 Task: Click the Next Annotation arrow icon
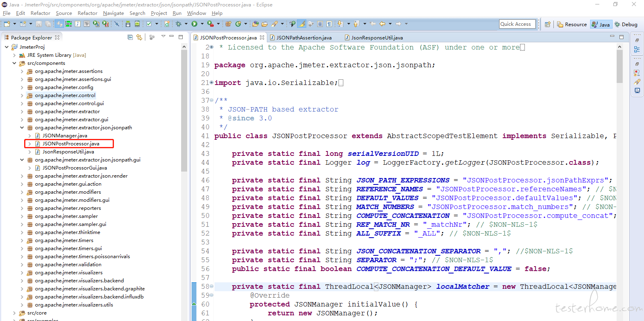(x=341, y=24)
